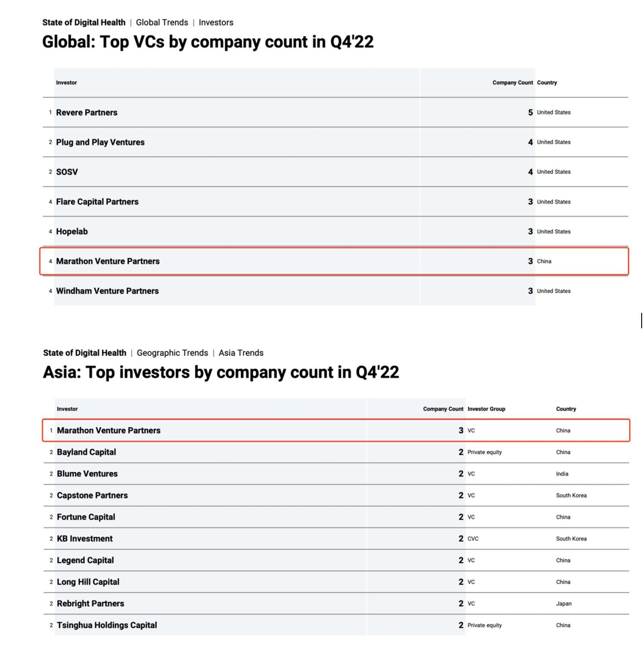Select Rebright Partners investor
This screenshot has width=643, height=672.
click(x=90, y=604)
